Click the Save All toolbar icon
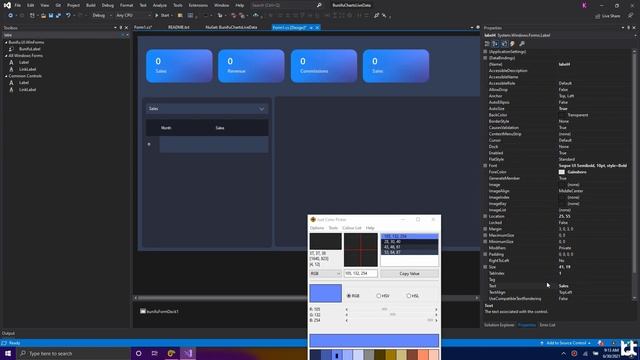The image size is (640, 360). [x=58, y=16]
